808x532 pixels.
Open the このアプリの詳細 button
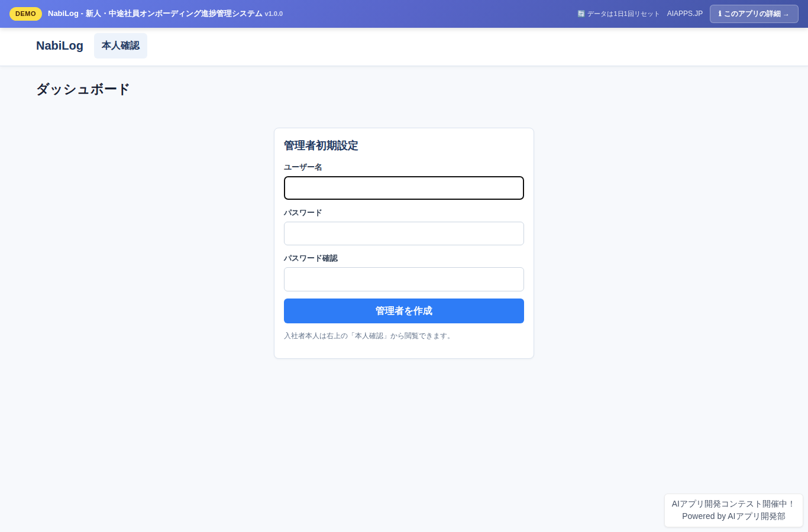coord(754,14)
